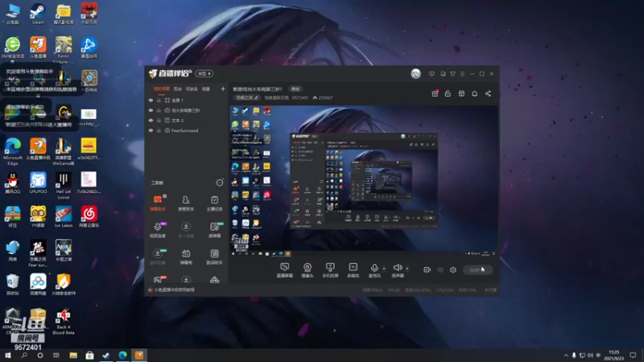Lock the 全屏 1 source layer

coord(159,100)
